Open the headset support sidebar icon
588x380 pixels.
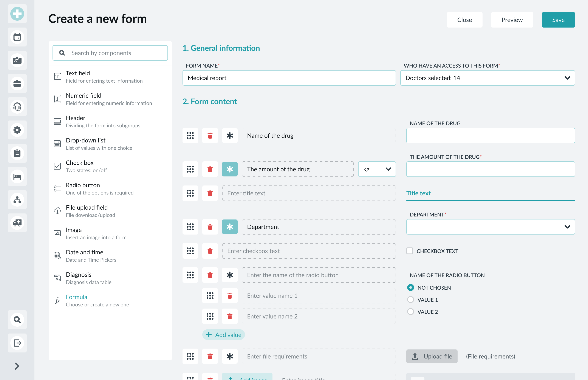17,107
